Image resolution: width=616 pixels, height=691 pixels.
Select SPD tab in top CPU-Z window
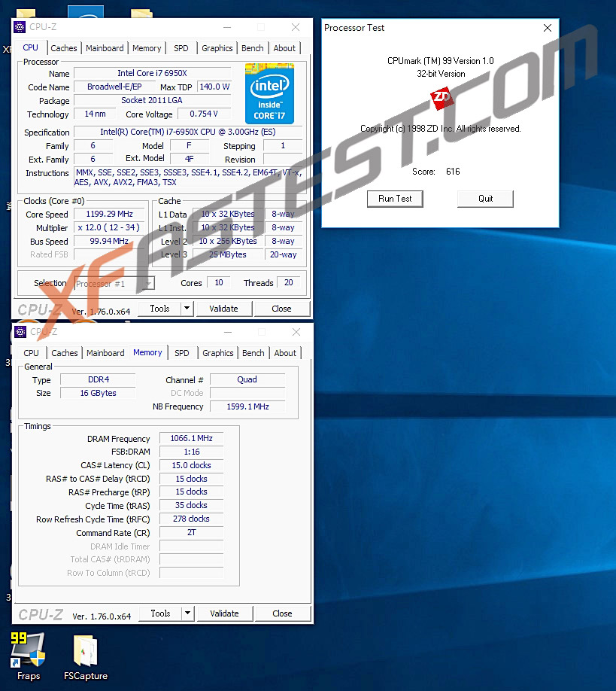pyautogui.click(x=181, y=48)
